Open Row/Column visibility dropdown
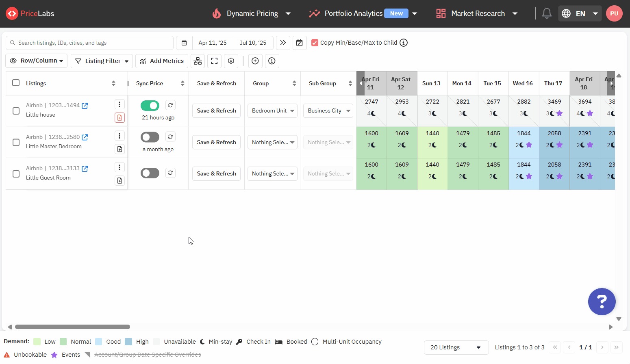Viewport: 630px width, 364px height. click(37, 61)
